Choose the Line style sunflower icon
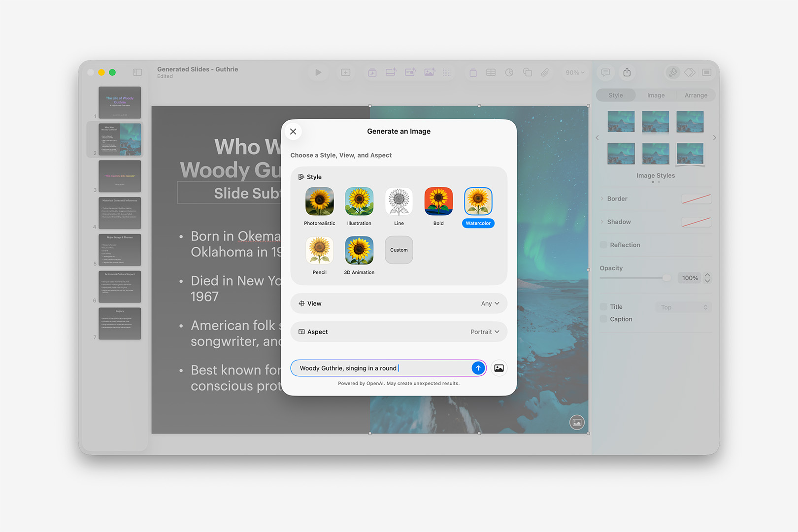The width and height of the screenshot is (798, 532). point(399,201)
